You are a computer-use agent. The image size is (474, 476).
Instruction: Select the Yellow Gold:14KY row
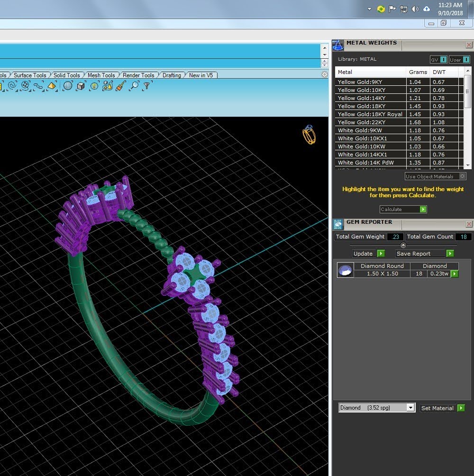tap(399, 98)
